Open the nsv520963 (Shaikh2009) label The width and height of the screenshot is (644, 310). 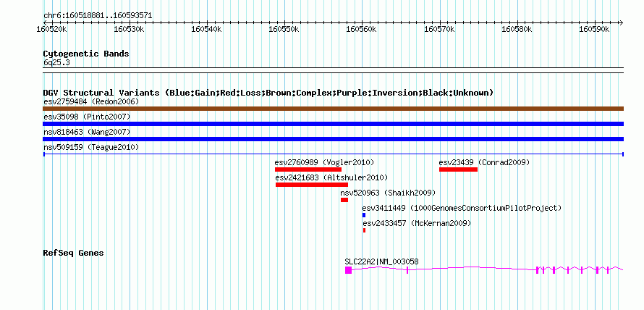point(388,193)
